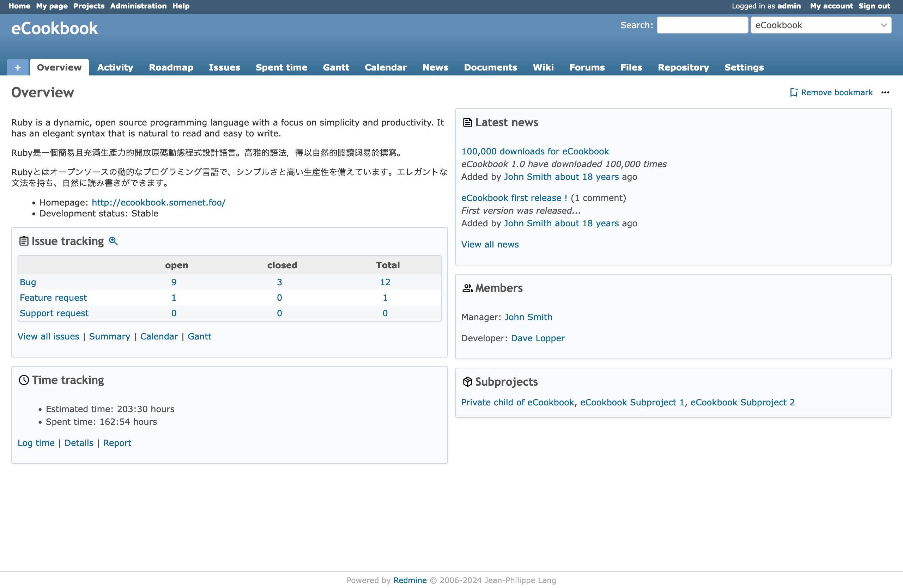Open Projects in the top menu
Screen dimensions: 903x588
(x=89, y=6)
